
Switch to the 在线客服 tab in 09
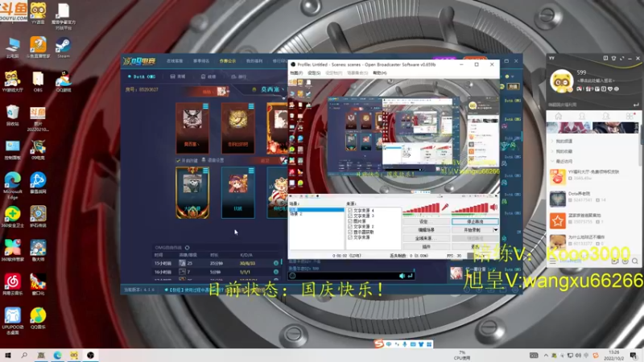click(175, 61)
